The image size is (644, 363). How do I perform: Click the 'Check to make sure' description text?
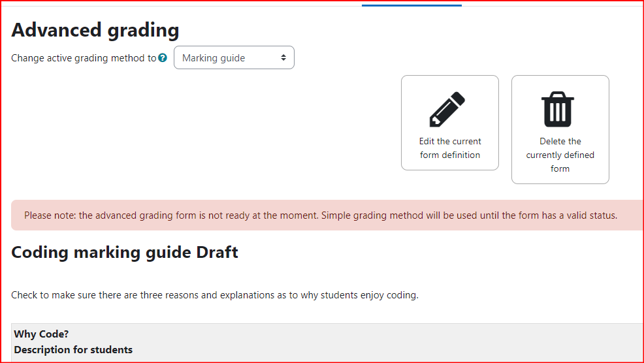pos(215,295)
